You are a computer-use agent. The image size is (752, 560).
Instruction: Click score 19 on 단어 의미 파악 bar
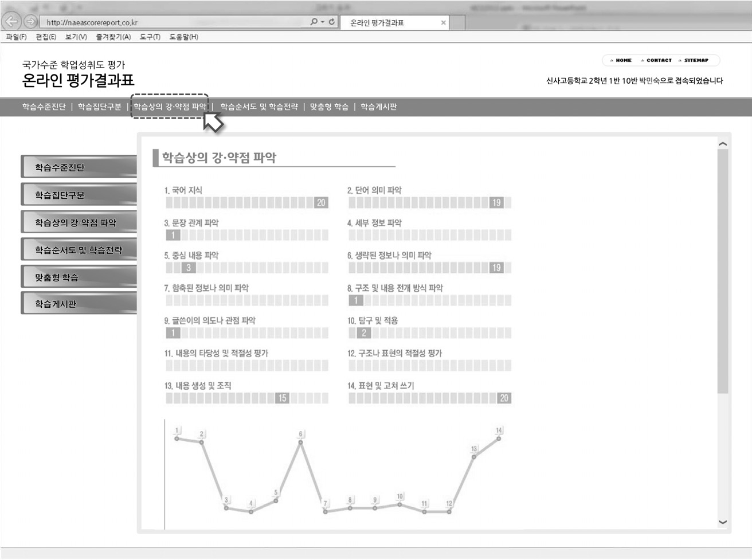point(496,202)
